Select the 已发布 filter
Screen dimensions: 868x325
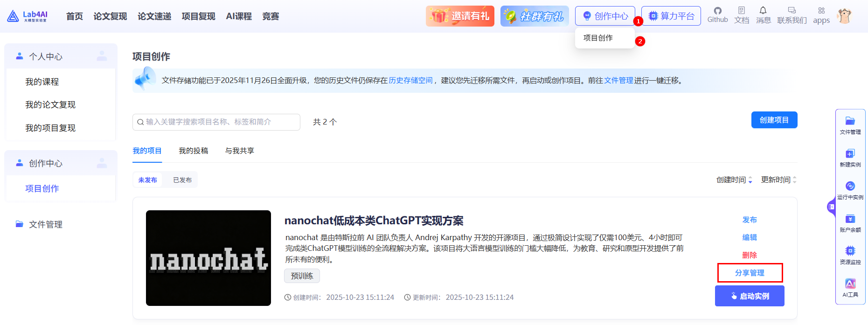[182, 180]
